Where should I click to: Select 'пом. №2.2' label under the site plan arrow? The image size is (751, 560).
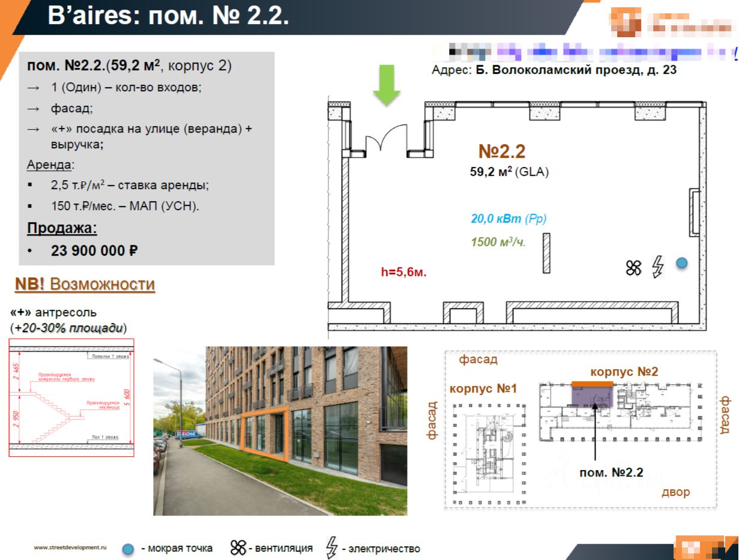coord(612,472)
